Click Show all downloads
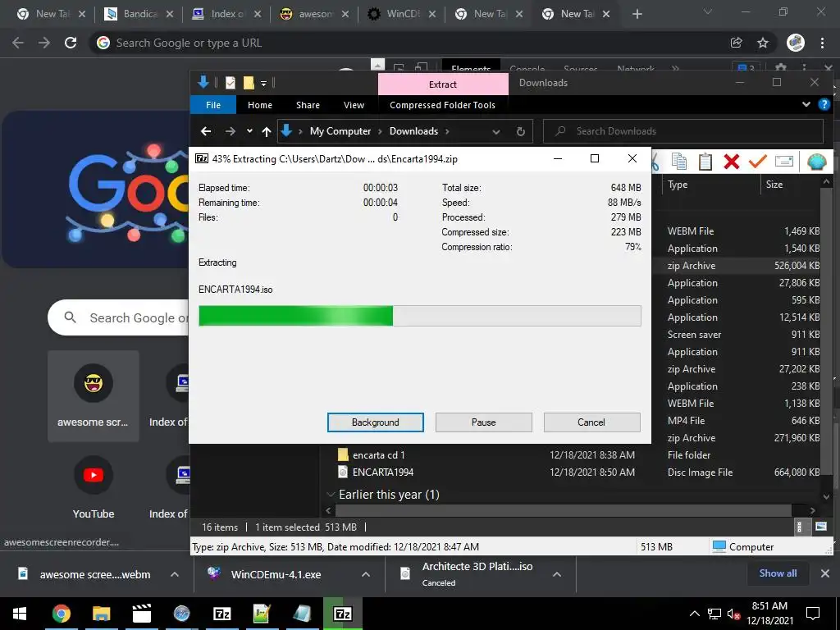 pyautogui.click(x=778, y=573)
